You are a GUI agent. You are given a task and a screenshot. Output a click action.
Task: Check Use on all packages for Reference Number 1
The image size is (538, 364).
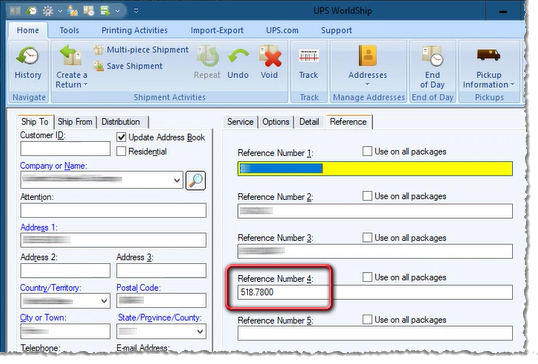[x=367, y=151]
